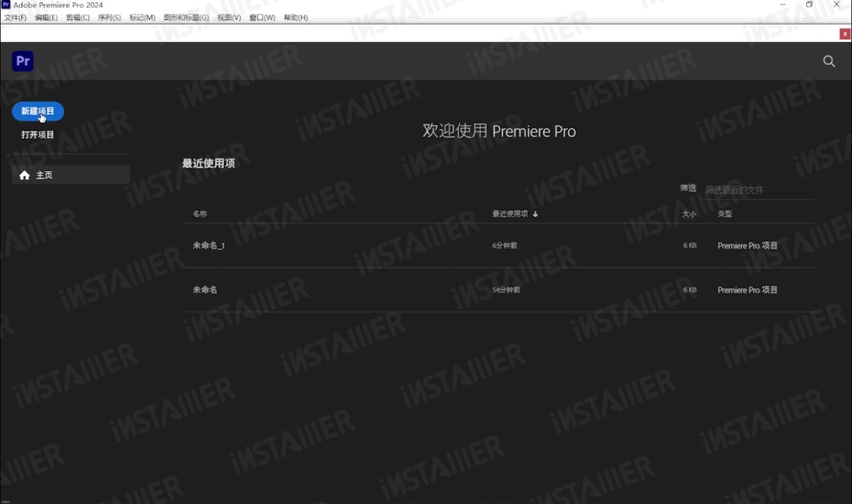852x504 pixels.
Task: Click the Adobe Premiere Pro title bar icon
Action: pos(6,5)
